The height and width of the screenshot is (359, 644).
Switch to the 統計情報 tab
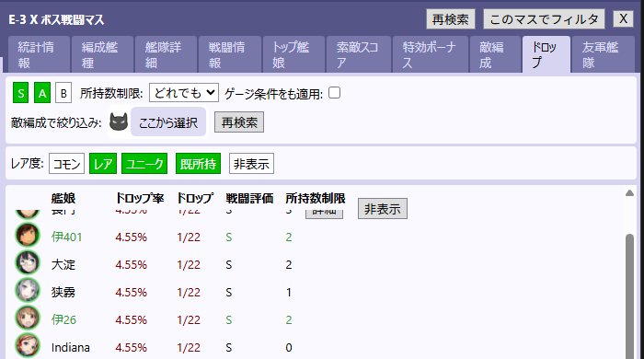point(39,54)
